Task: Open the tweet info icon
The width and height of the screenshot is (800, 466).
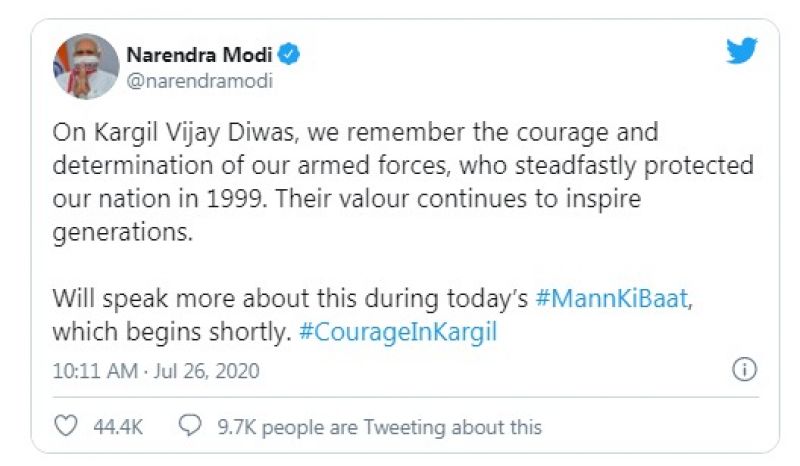Action: [743, 370]
